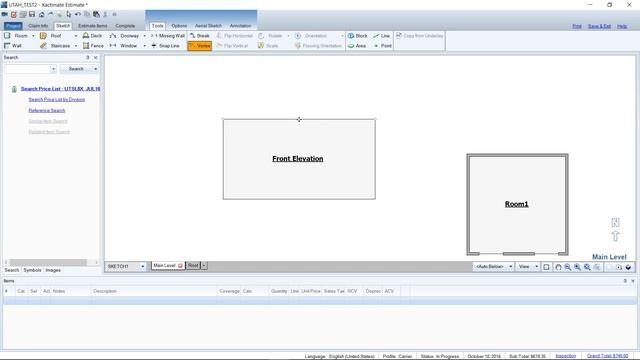Toggle the highlighted Vertex tool
The height and width of the screenshot is (360, 640).
tap(200, 46)
